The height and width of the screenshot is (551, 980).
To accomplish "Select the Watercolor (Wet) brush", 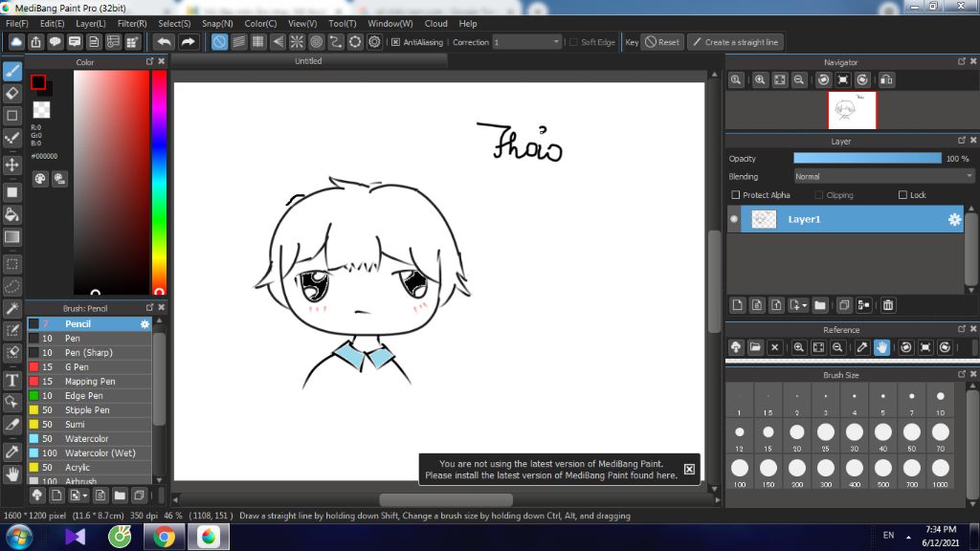I will point(89,453).
